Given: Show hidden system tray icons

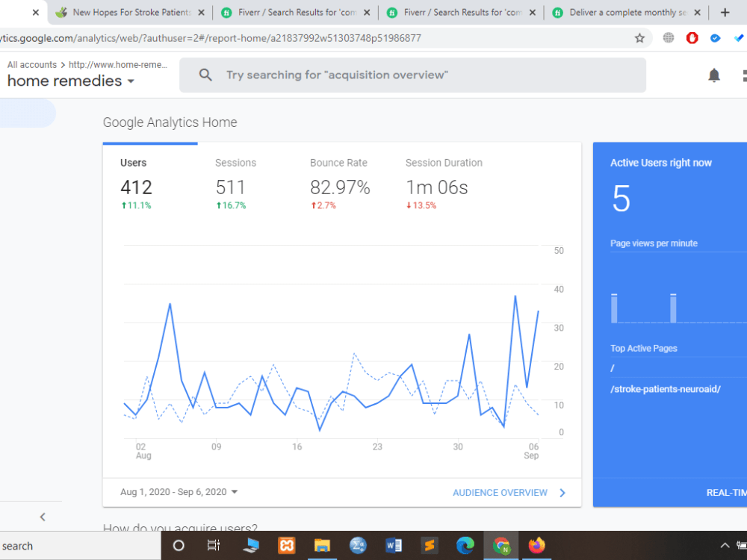Looking at the screenshot, I should tap(724, 546).
